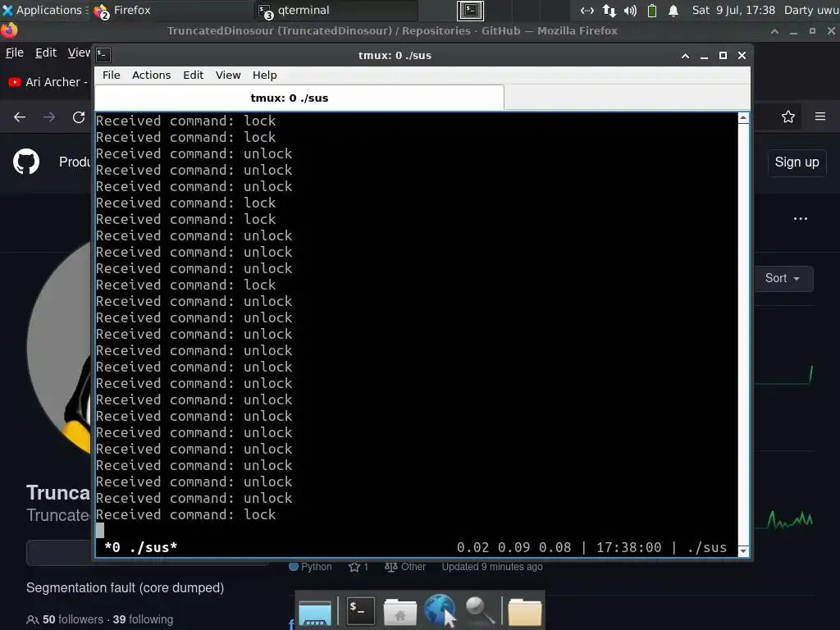Image resolution: width=840 pixels, height=630 pixels.
Task: Open the volume speaker tray icon
Action: 630,10
